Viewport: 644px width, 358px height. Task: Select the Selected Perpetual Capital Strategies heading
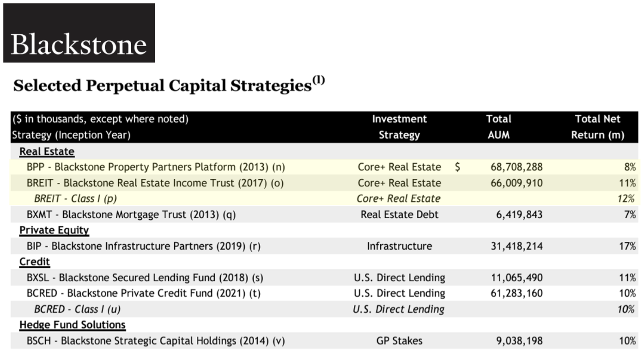point(169,85)
